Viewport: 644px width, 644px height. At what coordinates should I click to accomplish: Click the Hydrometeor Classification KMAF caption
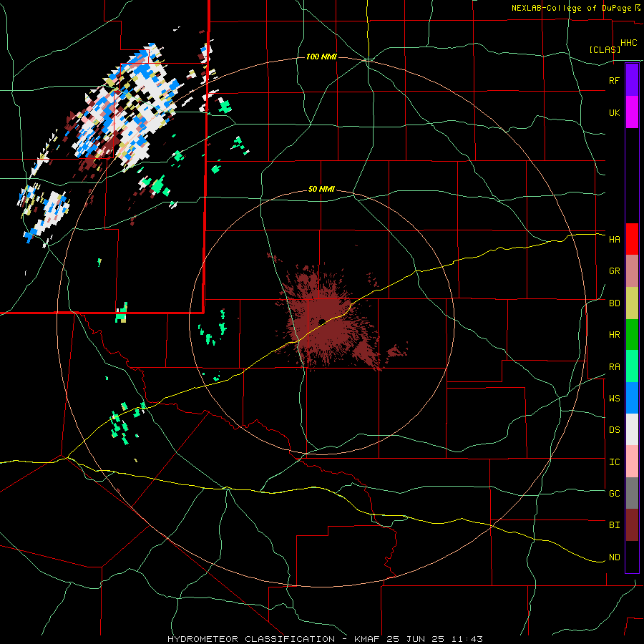click(x=325, y=639)
